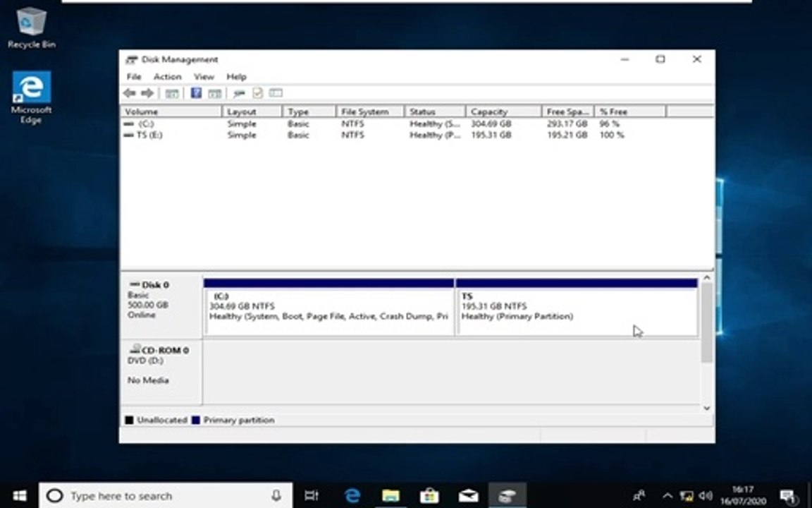Open Microsoft Store from the taskbar
Image resolution: width=812 pixels, height=508 pixels.
click(429, 495)
